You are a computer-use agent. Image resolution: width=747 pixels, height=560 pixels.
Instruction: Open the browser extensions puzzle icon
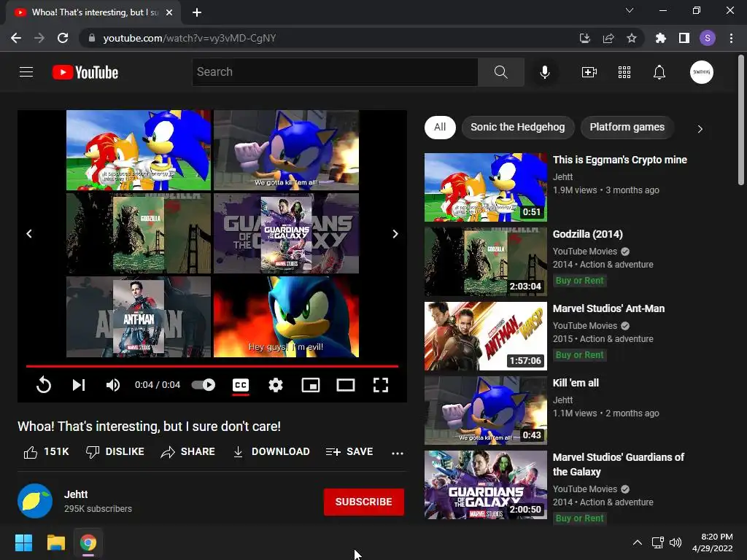click(x=661, y=38)
